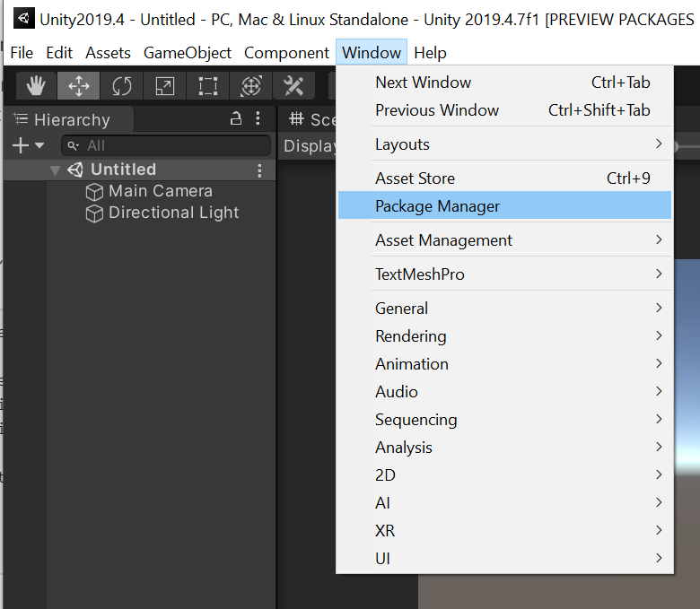Expand the Layouts submenu
This screenshot has height=609, width=700.
tap(504, 144)
